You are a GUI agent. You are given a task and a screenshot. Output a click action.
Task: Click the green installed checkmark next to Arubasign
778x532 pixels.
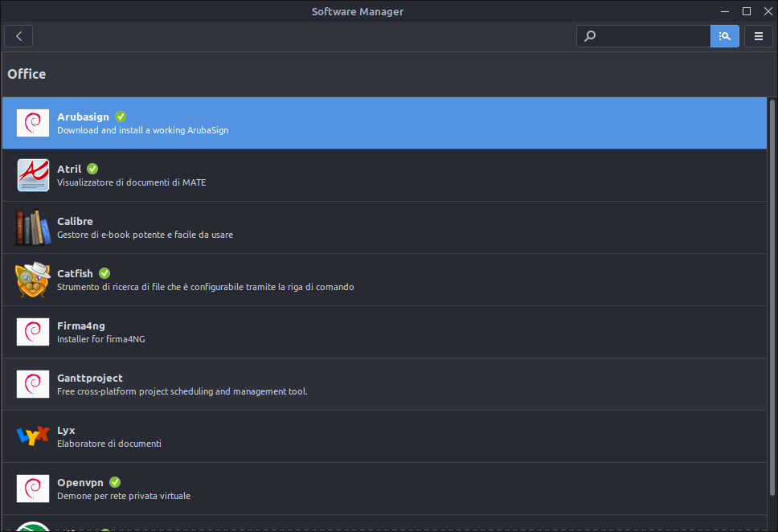pos(121,117)
